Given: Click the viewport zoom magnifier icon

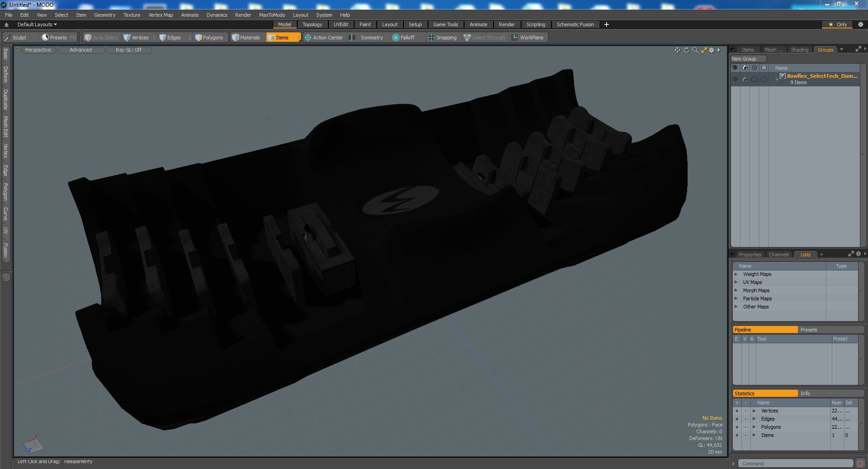Looking at the screenshot, I should pos(695,50).
